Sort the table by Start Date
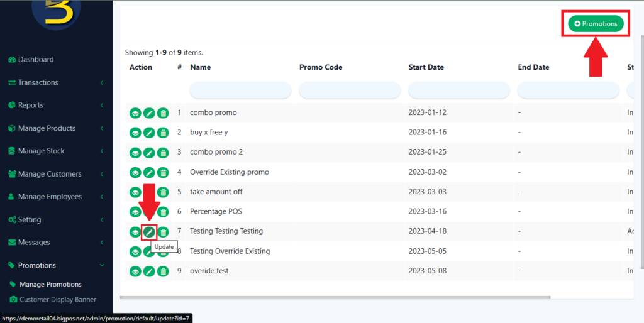This screenshot has height=323, width=644. tap(426, 67)
